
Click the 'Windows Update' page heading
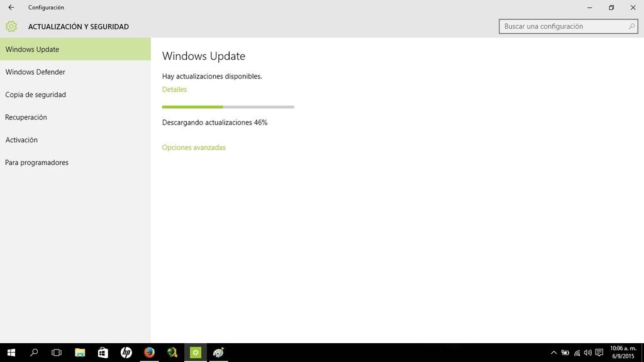click(203, 56)
